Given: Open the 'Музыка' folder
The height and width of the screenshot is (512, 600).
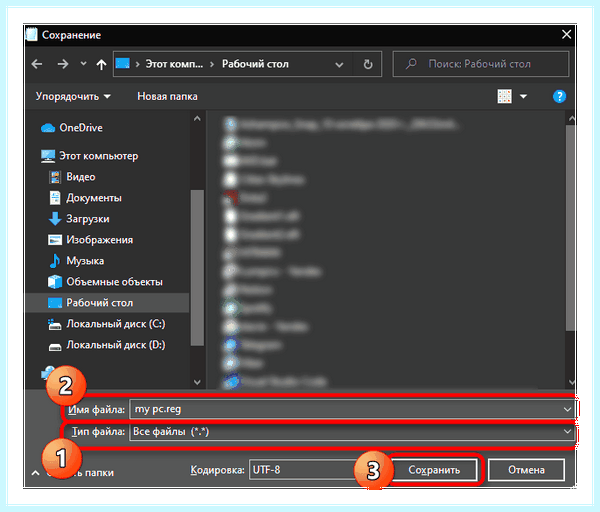Looking at the screenshot, I should [x=77, y=261].
